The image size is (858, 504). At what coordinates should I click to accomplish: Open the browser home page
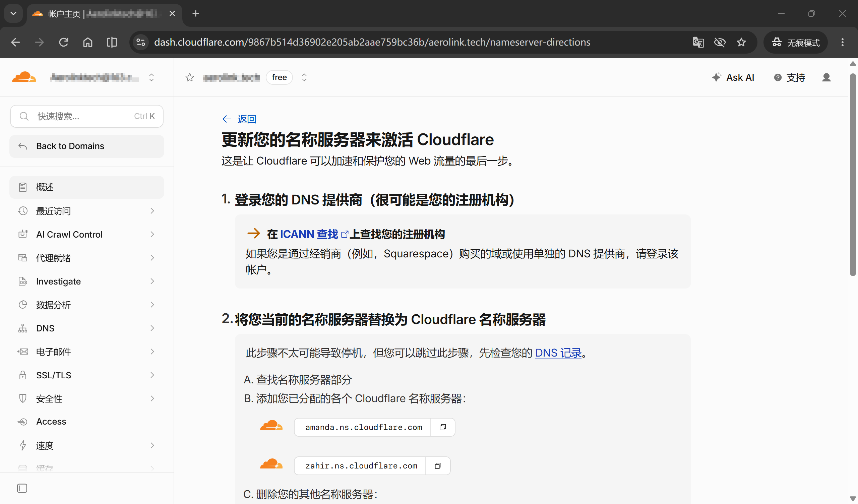pyautogui.click(x=88, y=42)
